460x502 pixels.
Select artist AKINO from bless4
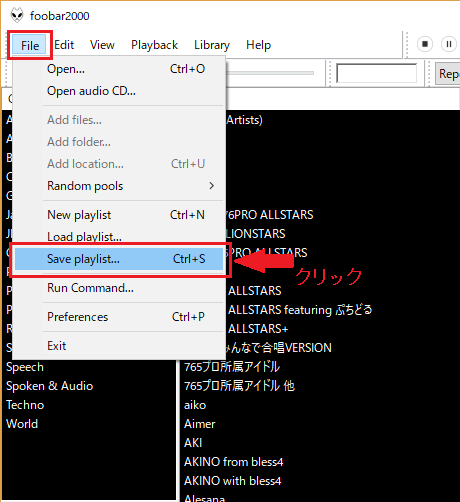(x=320, y=462)
